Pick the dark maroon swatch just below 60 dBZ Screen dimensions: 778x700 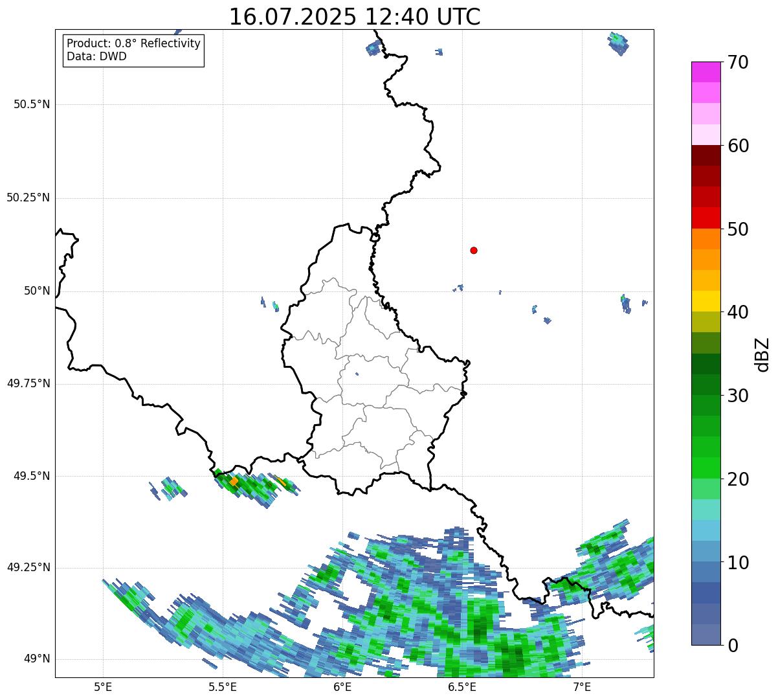[706, 155]
